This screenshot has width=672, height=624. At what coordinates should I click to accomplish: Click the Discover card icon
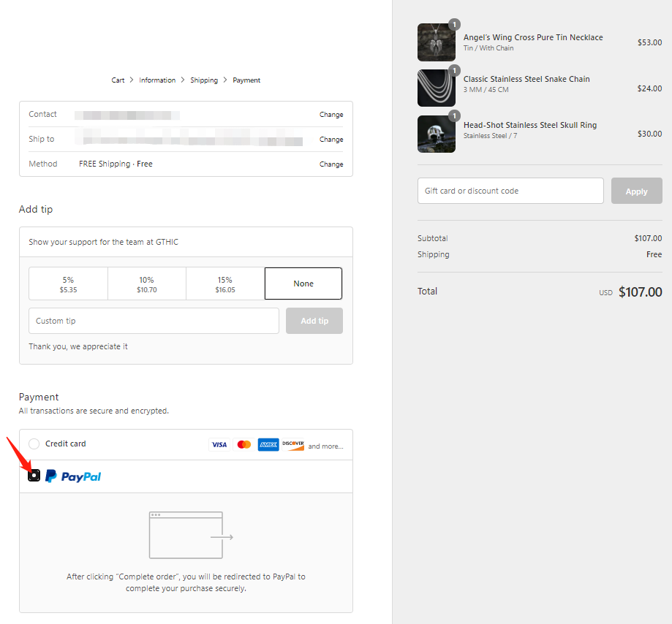point(293,444)
